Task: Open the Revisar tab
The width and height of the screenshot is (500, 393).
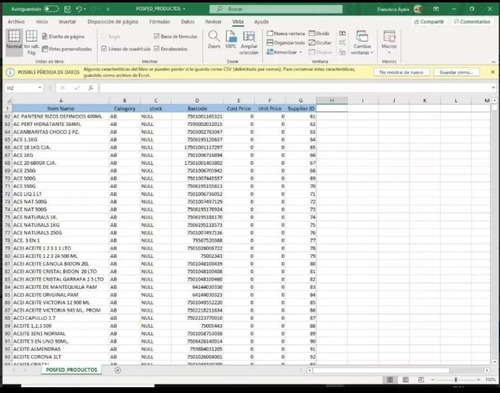Action: tap(213, 22)
